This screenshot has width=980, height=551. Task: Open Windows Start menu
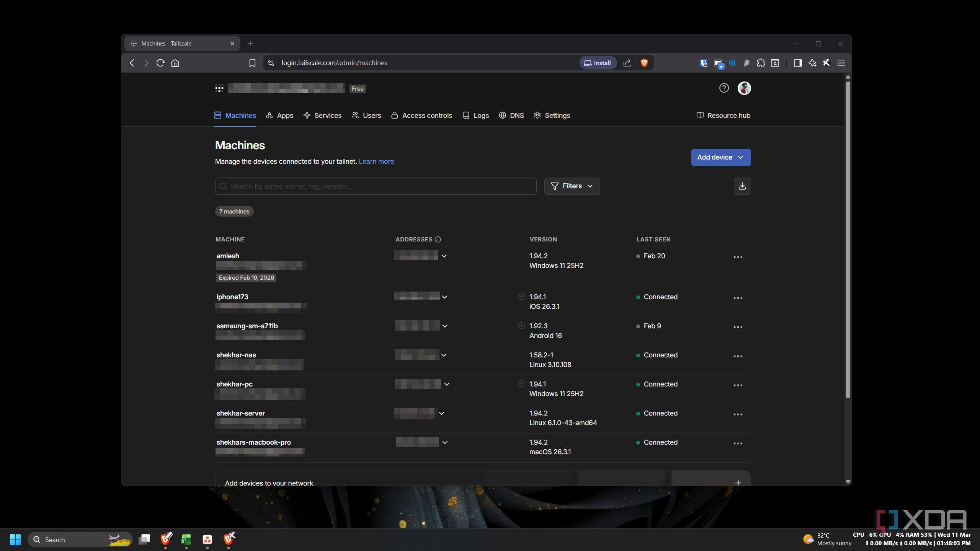pos(15,540)
